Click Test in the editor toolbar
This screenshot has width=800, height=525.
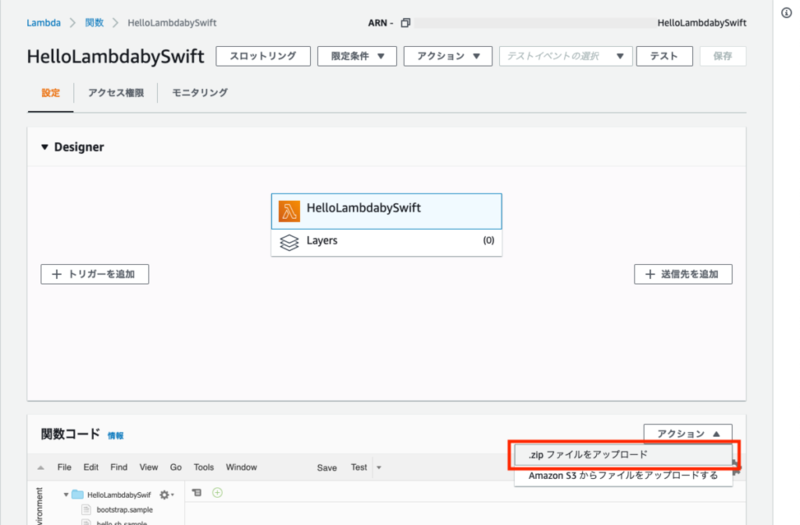[x=359, y=467]
